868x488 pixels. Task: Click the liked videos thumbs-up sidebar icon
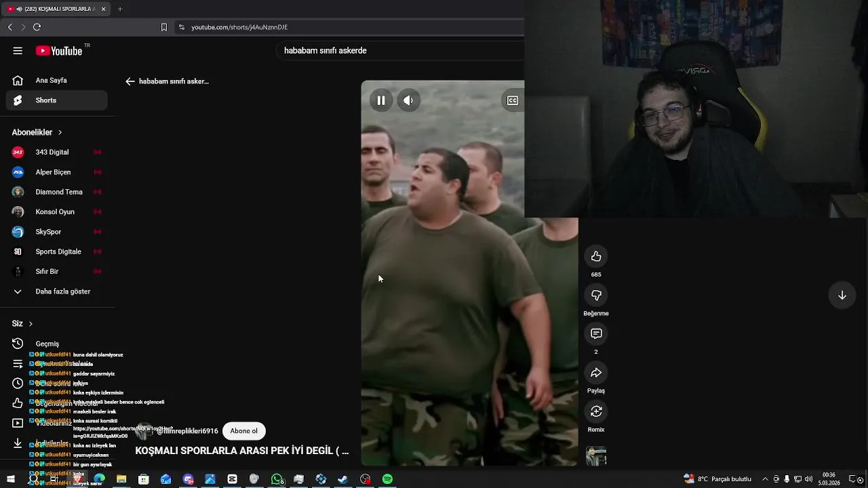coord(18,403)
